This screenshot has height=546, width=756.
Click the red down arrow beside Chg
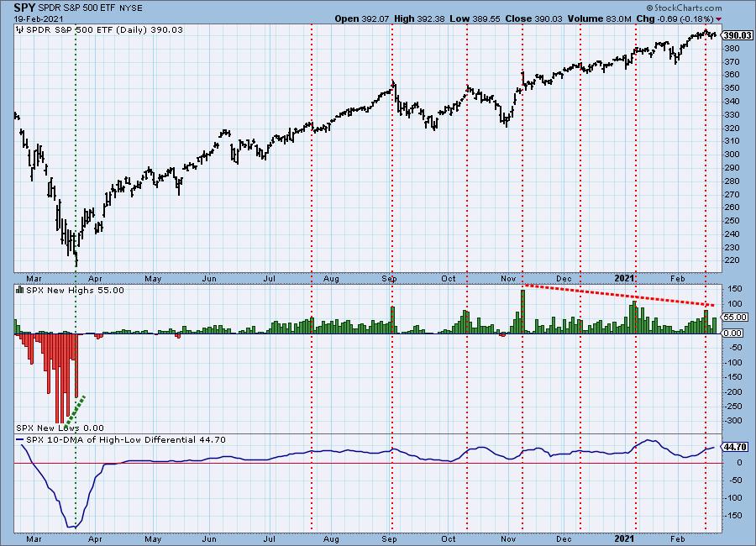click(719, 19)
